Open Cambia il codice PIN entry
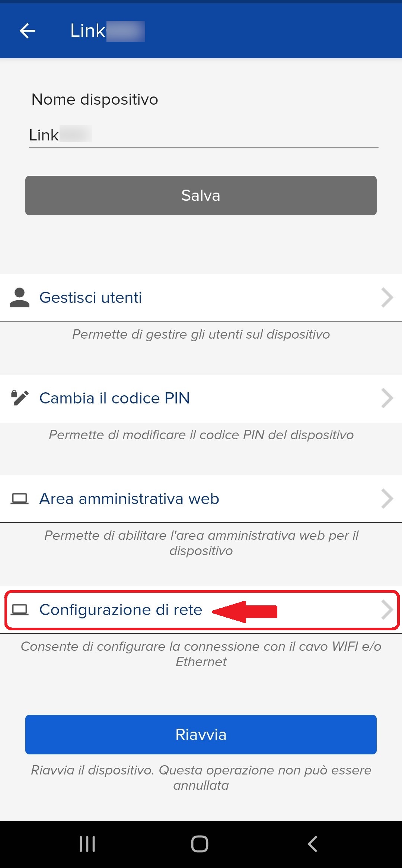The height and width of the screenshot is (868, 402). click(x=201, y=398)
